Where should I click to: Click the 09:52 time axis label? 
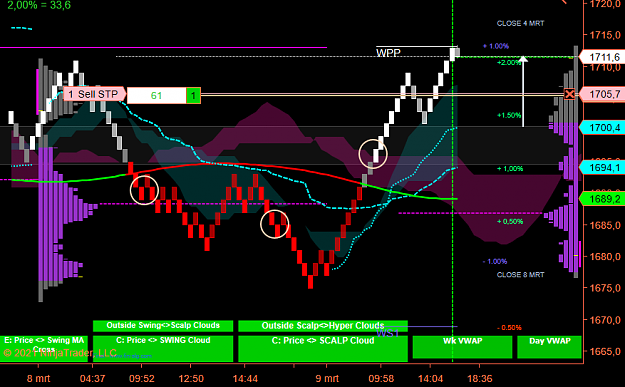pos(142,378)
